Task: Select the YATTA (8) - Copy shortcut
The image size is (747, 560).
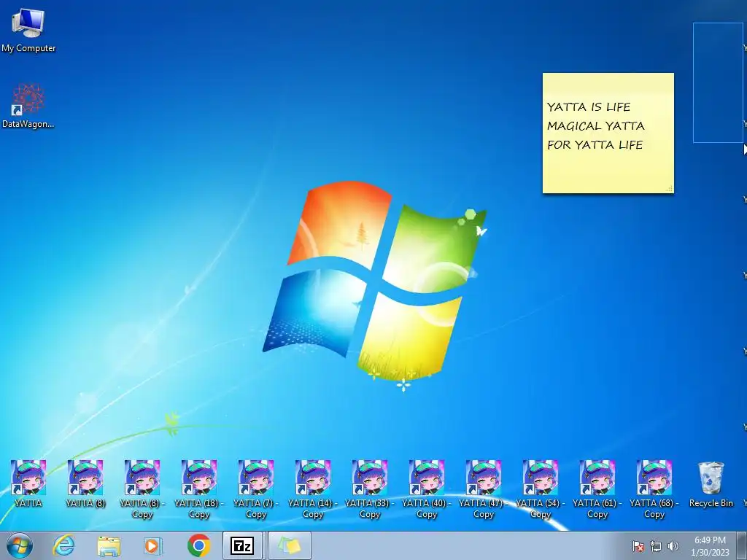Action: pyautogui.click(x=142, y=489)
